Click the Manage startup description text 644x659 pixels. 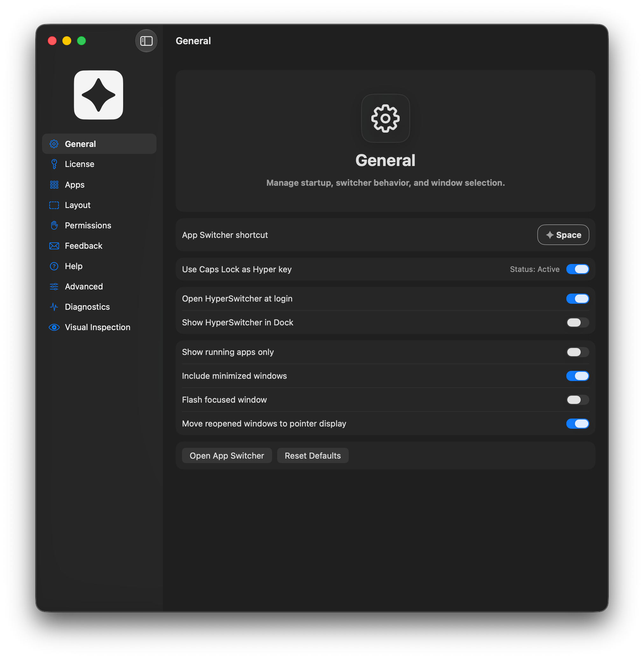pos(385,183)
